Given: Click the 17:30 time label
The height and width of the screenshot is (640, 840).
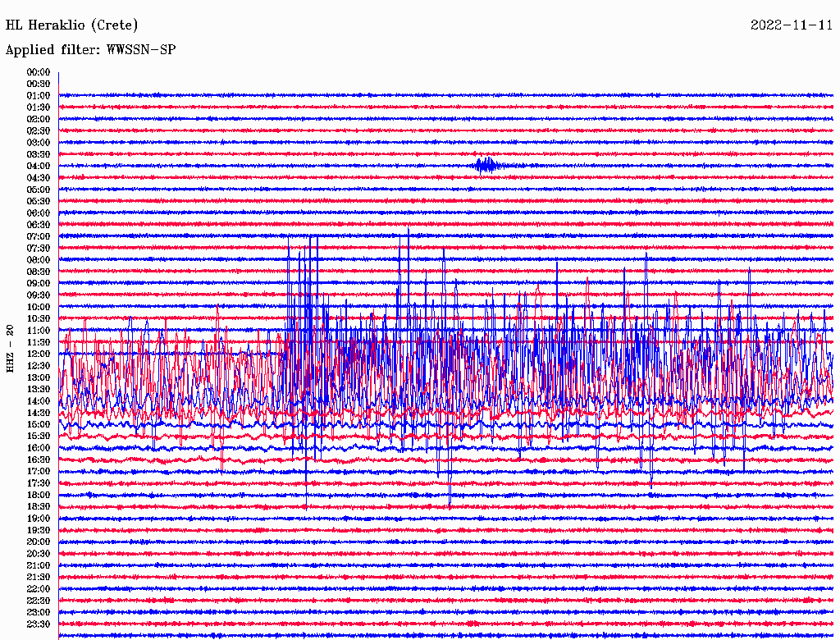Looking at the screenshot, I should point(39,483).
